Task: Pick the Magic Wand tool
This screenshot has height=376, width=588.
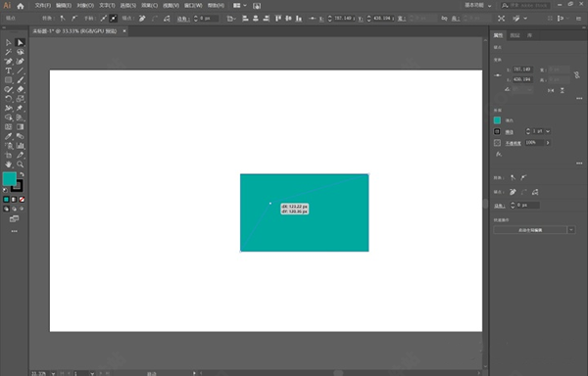Action: pos(8,52)
